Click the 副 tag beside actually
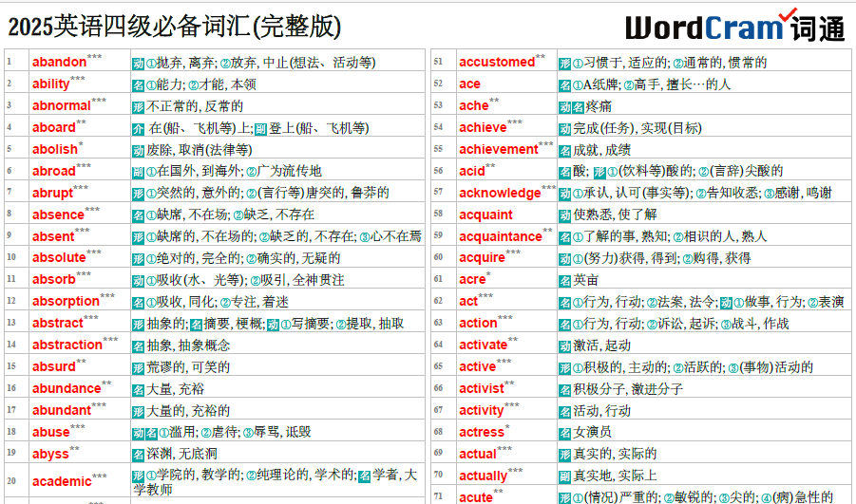The height and width of the screenshot is (504, 856). tap(565, 476)
